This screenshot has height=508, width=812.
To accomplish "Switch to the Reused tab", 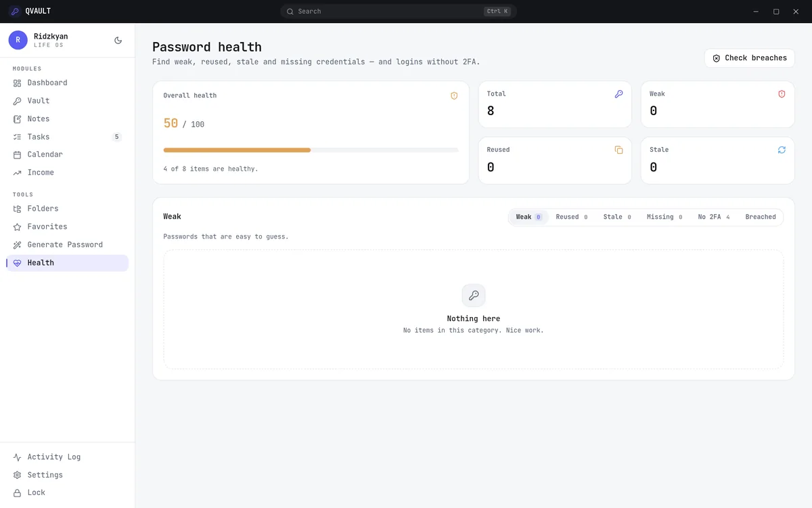I will pos(572,217).
